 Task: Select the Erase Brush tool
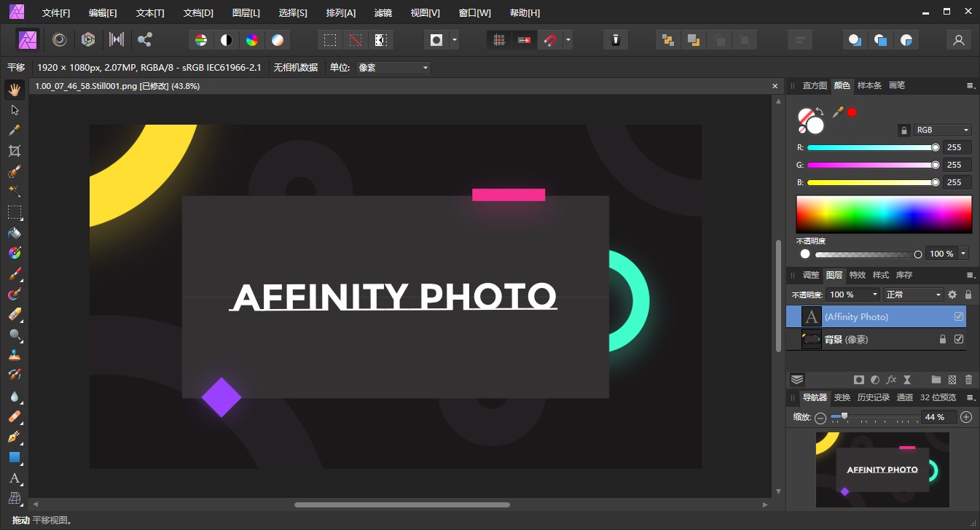coord(15,314)
